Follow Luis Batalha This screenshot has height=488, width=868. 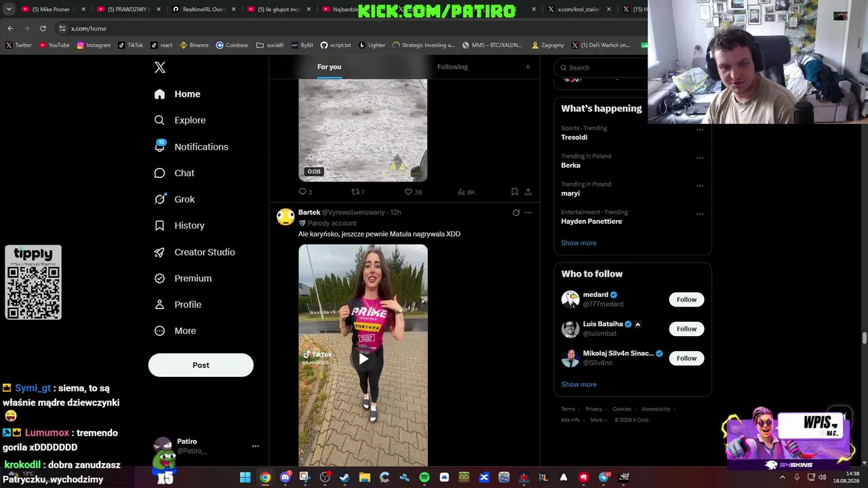tap(686, 329)
